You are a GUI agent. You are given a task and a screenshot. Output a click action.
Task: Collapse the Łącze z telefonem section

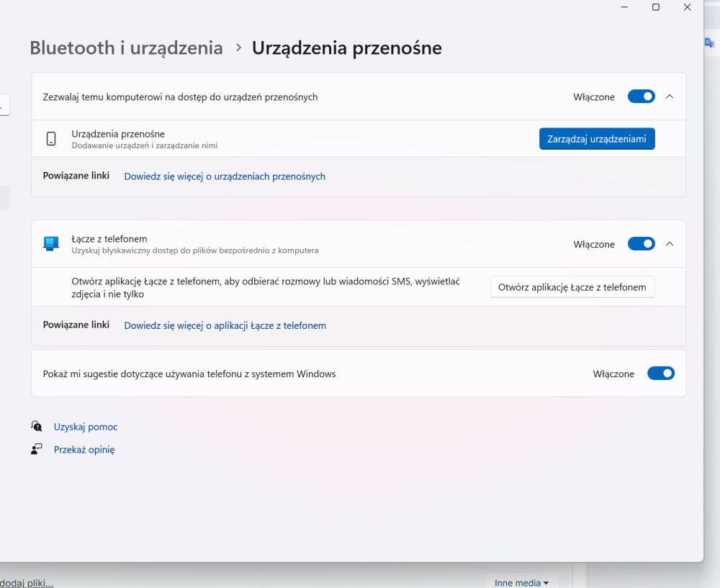(x=669, y=243)
